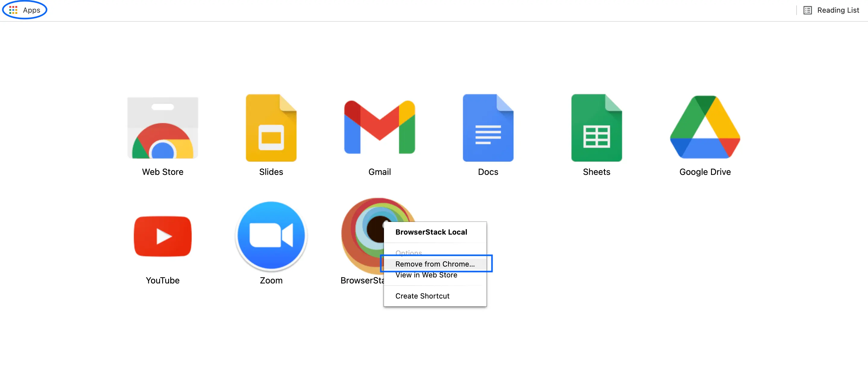Select Create Shortcut from context menu

pyautogui.click(x=422, y=296)
